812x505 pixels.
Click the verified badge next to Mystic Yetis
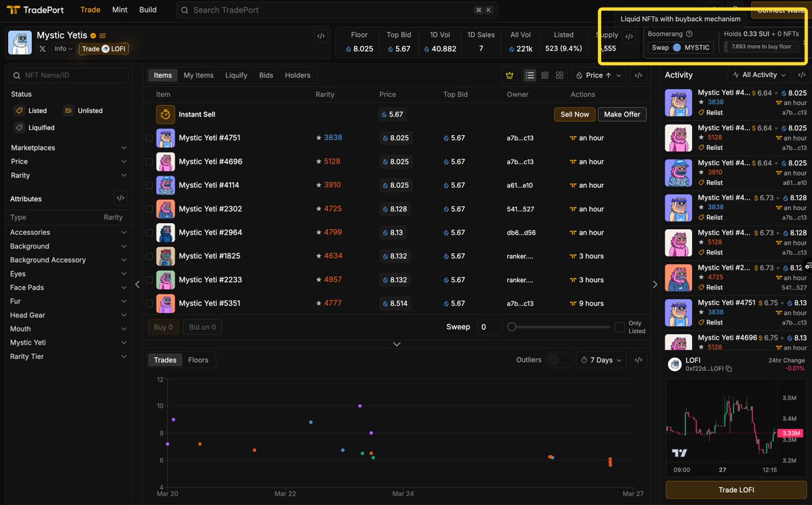[x=93, y=35]
